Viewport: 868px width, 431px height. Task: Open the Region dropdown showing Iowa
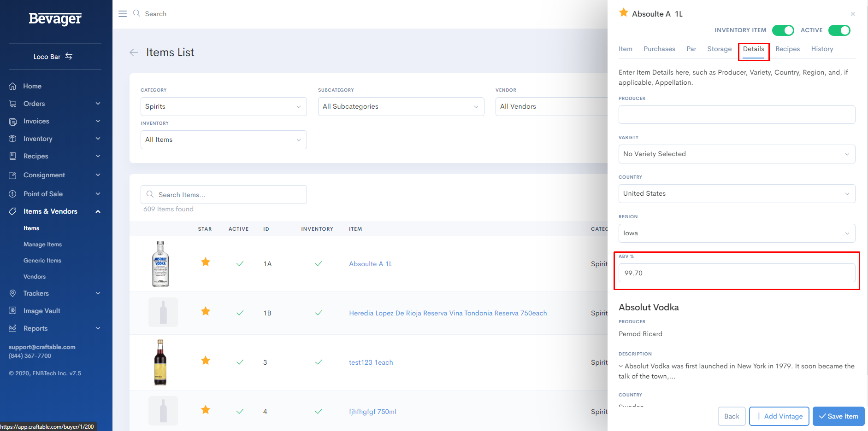click(x=737, y=233)
